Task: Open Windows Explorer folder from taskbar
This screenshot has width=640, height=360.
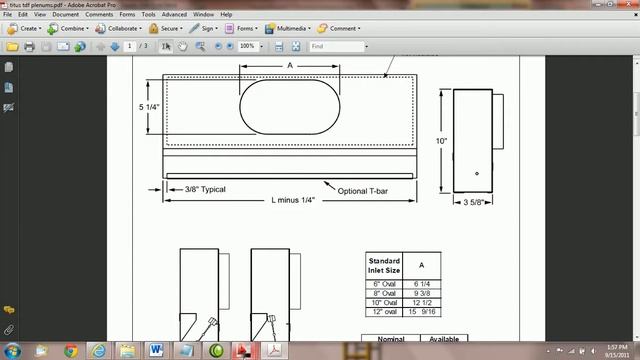Action: point(127,351)
